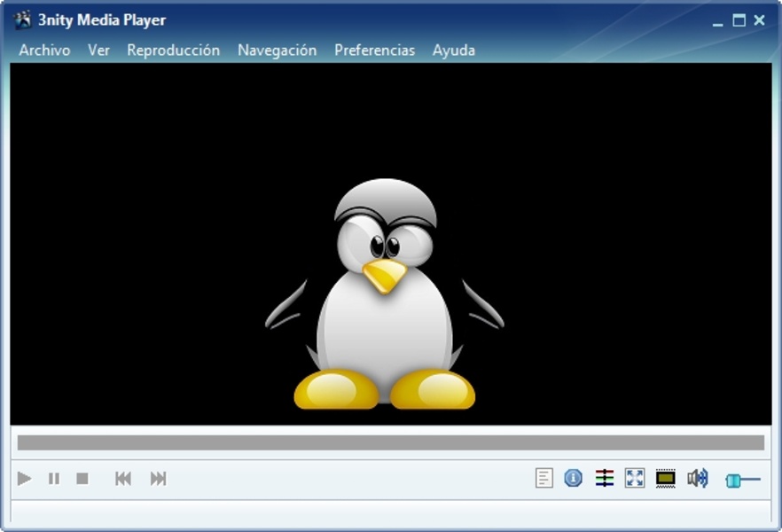Image resolution: width=782 pixels, height=532 pixels.
Task: Stop playback with the Stop button
Action: coord(82,479)
